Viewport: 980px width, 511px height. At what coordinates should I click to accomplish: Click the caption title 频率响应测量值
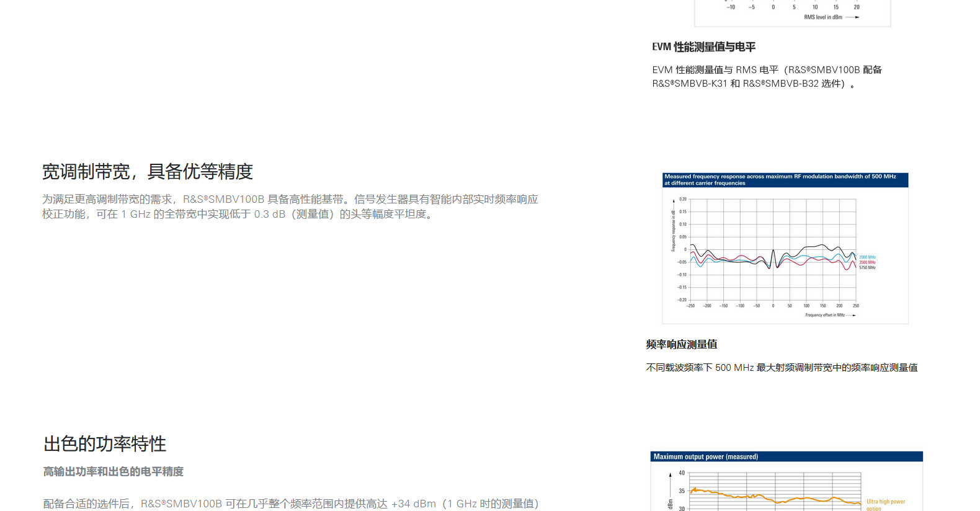682,345
